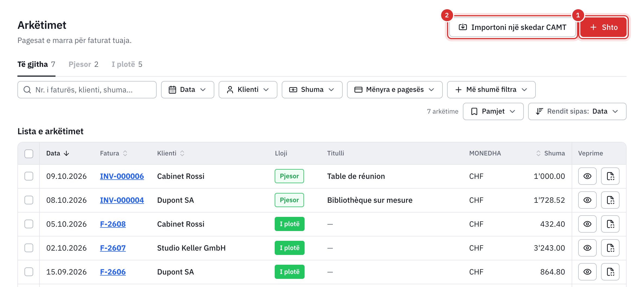Open document icon for F-2608 row
The width and height of the screenshot is (644, 287).
click(610, 224)
